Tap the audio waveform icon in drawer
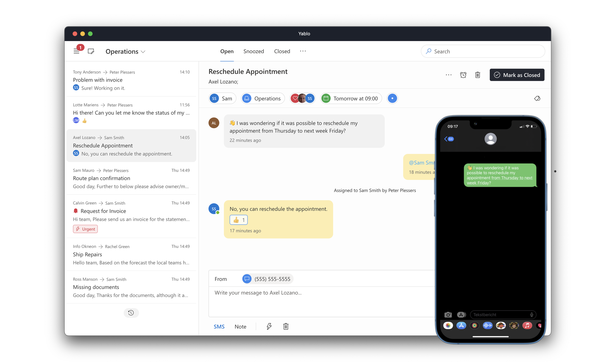612x364 pixels. [x=487, y=326]
